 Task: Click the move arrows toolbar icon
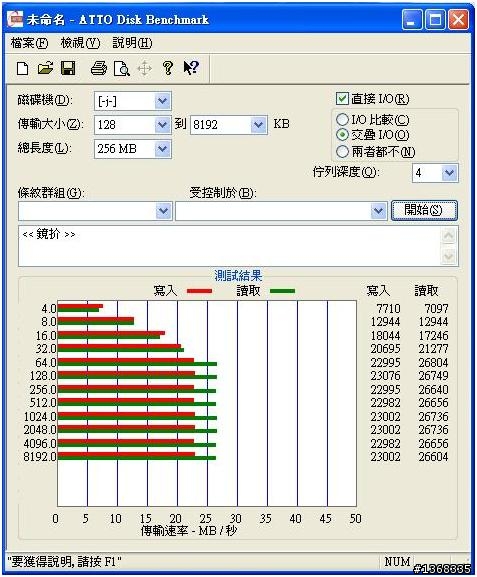pos(144,68)
